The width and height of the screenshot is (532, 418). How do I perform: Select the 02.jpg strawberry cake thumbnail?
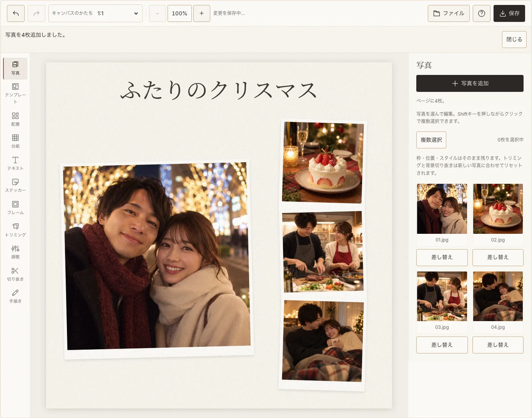pyautogui.click(x=498, y=209)
